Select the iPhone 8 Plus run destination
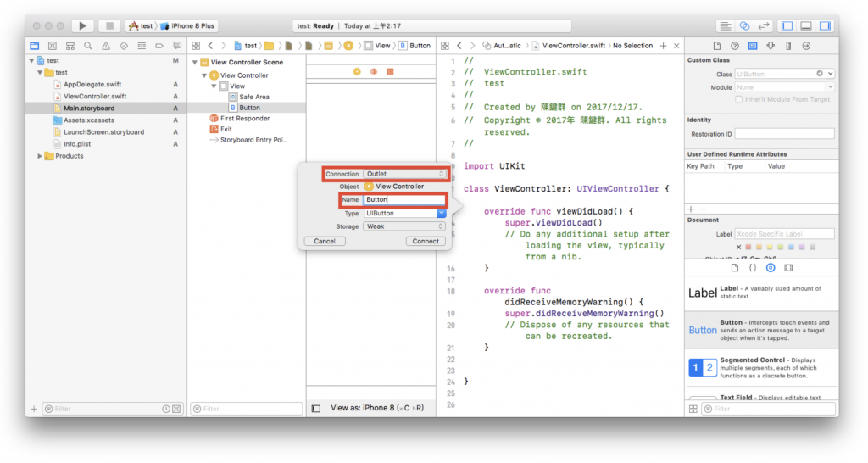The height and width of the screenshot is (463, 868). pyautogui.click(x=187, y=26)
